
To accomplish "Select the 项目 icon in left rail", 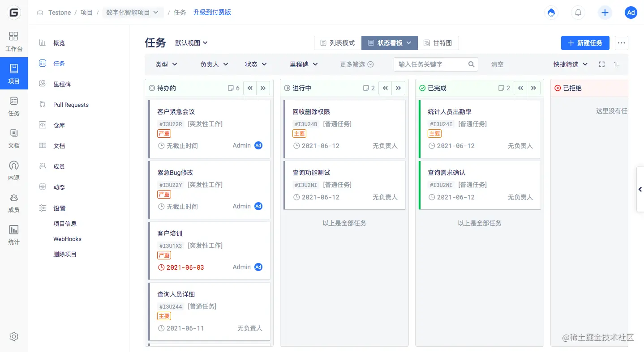I will coord(14,73).
